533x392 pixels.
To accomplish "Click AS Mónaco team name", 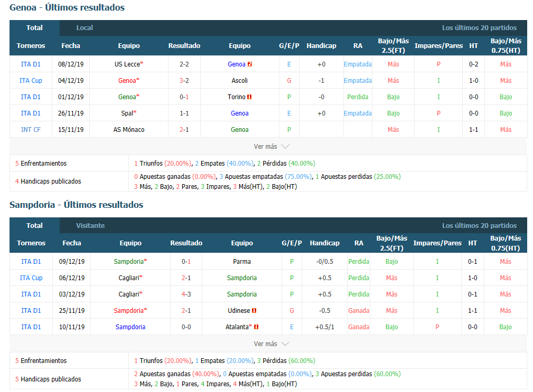I will (x=129, y=130).
